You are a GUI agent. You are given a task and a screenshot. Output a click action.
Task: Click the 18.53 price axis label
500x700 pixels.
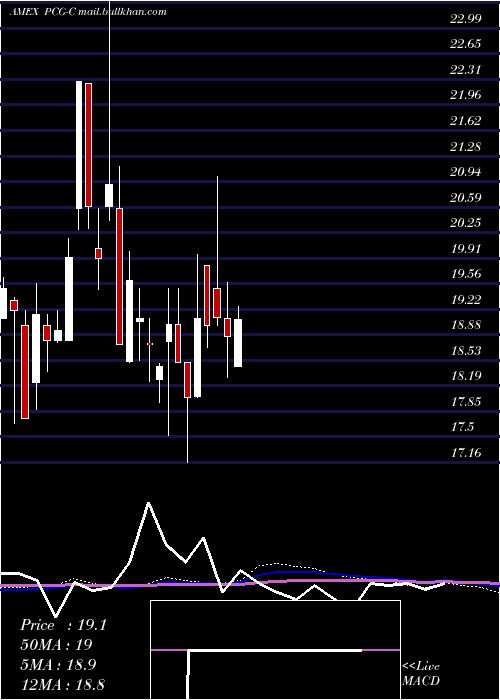tap(466, 350)
